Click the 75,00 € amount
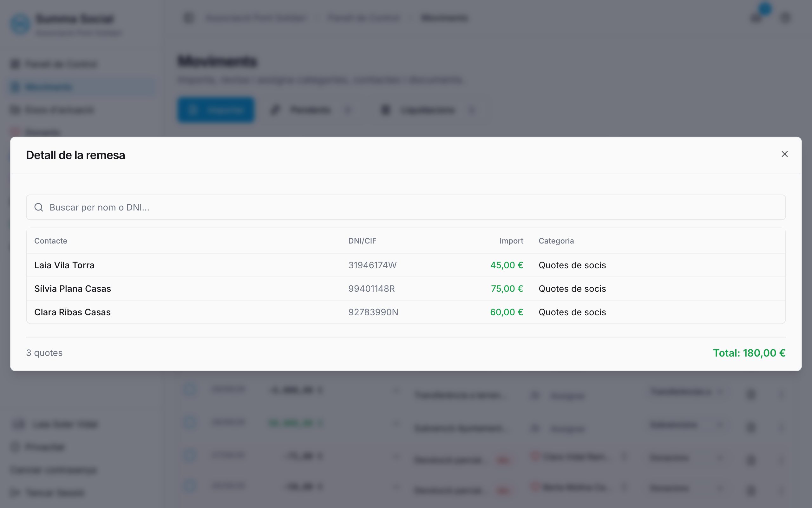This screenshot has width=812, height=508. (x=507, y=289)
